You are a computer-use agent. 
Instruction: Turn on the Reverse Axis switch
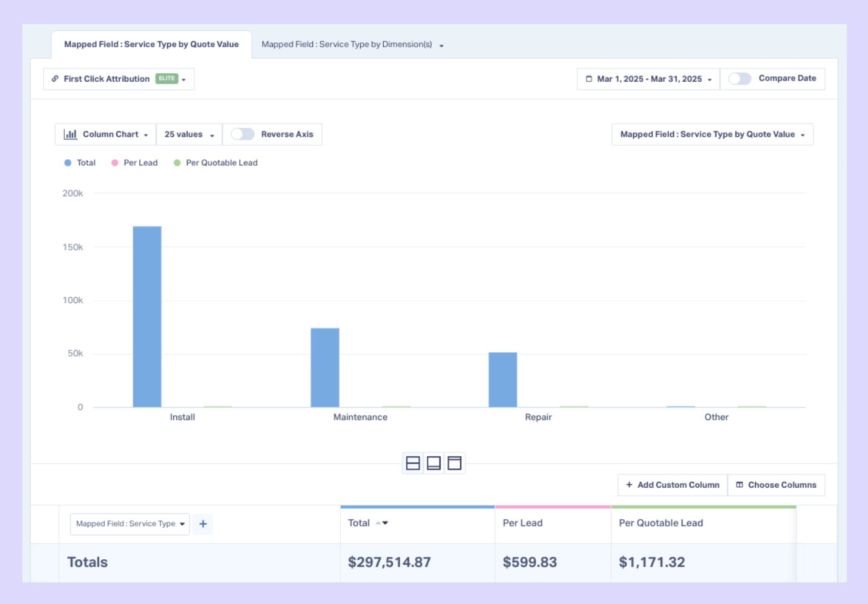(242, 134)
